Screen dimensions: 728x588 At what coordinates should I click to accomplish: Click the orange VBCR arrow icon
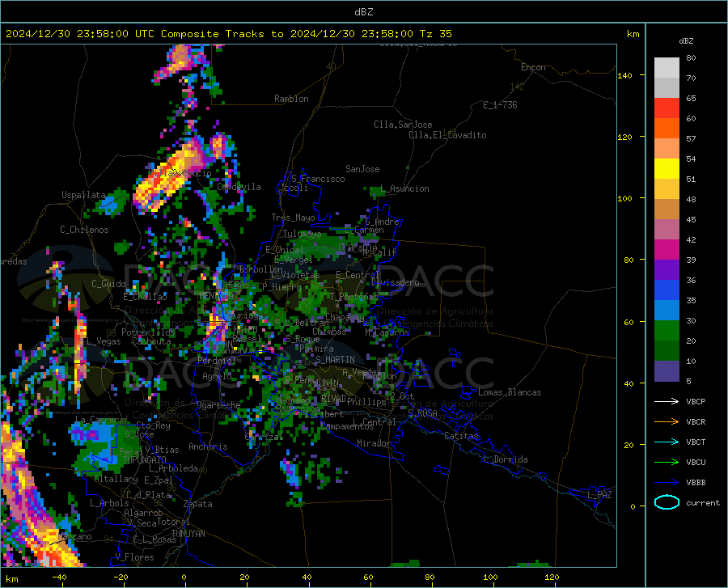point(667,422)
